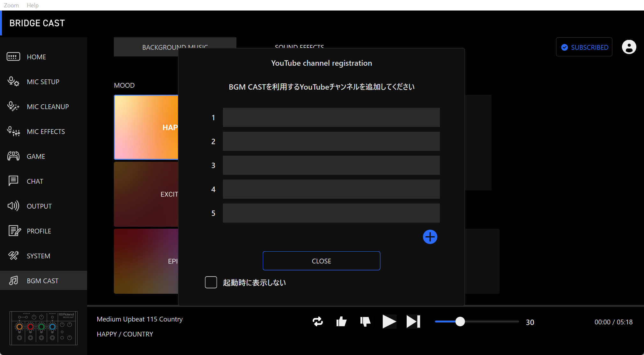The width and height of the screenshot is (644, 355).
Task: Open PROFILE edit icon
Action: pyautogui.click(x=14, y=231)
